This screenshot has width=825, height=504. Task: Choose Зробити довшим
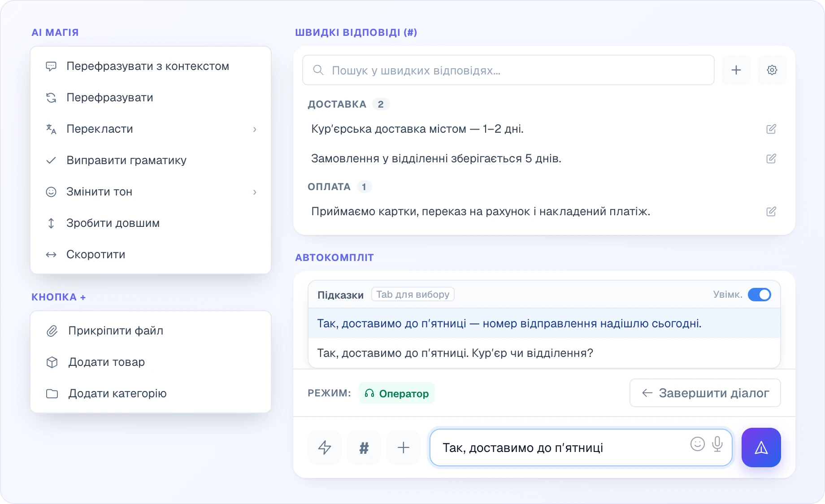151,223
